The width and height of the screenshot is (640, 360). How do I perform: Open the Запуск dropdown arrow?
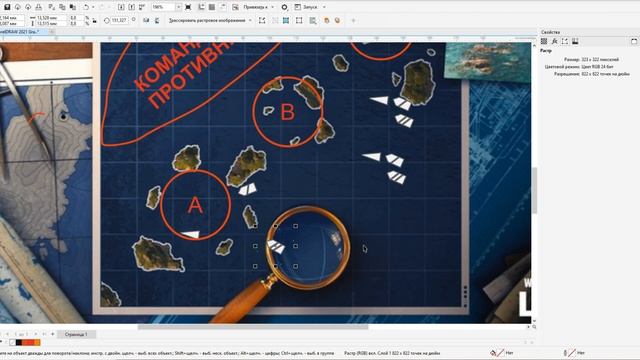[324, 7]
